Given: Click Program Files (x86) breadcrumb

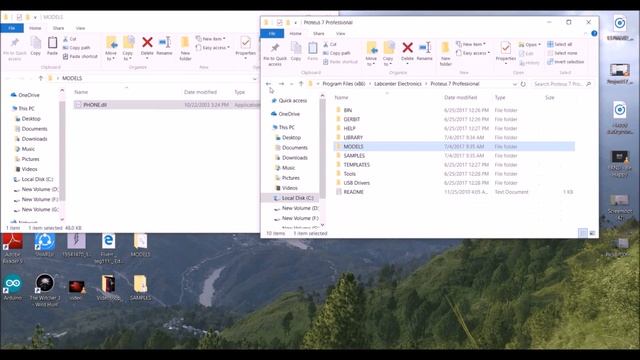Looking at the screenshot, I should coord(344,84).
